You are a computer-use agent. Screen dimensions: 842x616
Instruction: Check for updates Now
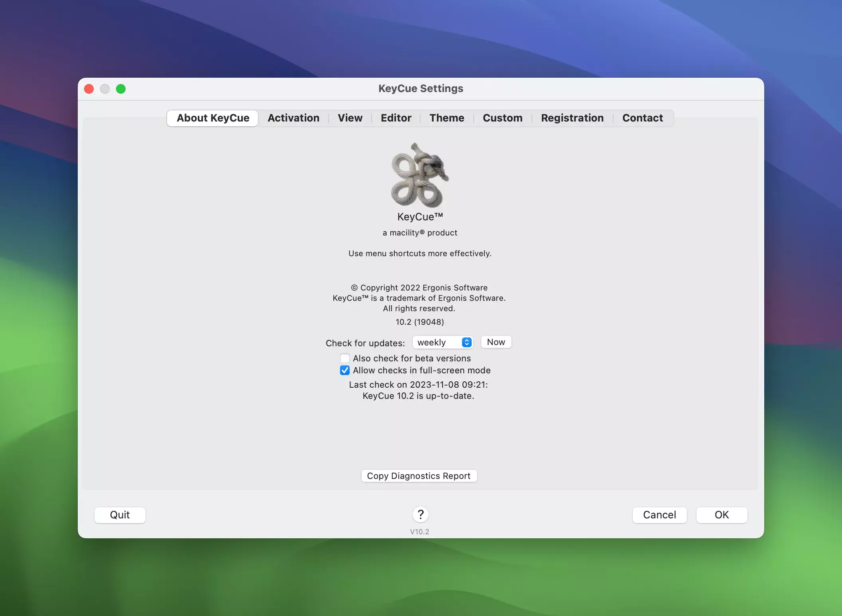pyautogui.click(x=496, y=342)
